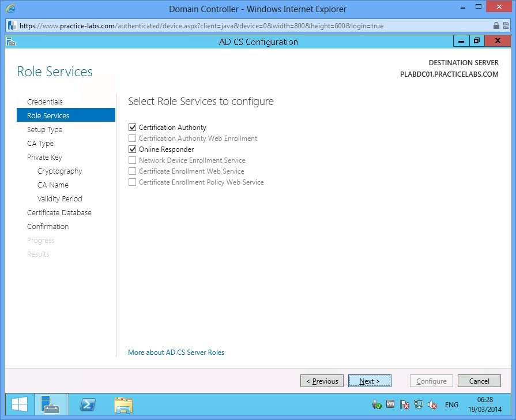This screenshot has height=420, width=516.
Task: Uncheck the Certification Authority role service
Action: coord(132,127)
